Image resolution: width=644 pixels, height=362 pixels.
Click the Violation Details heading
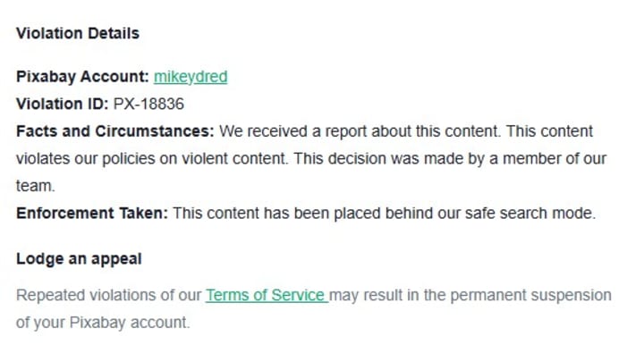(78, 33)
